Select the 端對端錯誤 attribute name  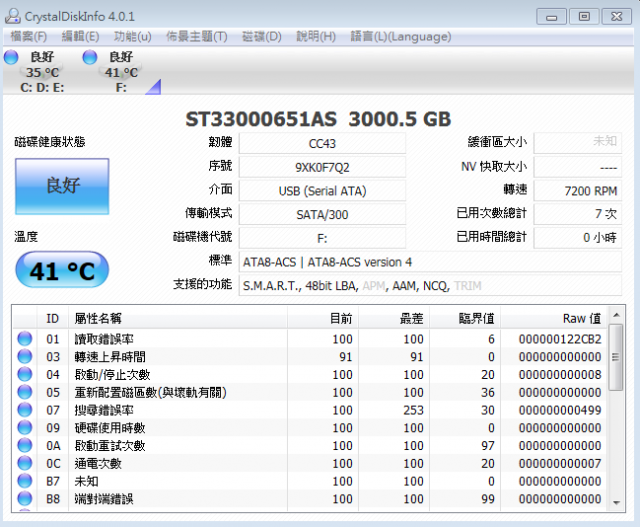point(104,499)
